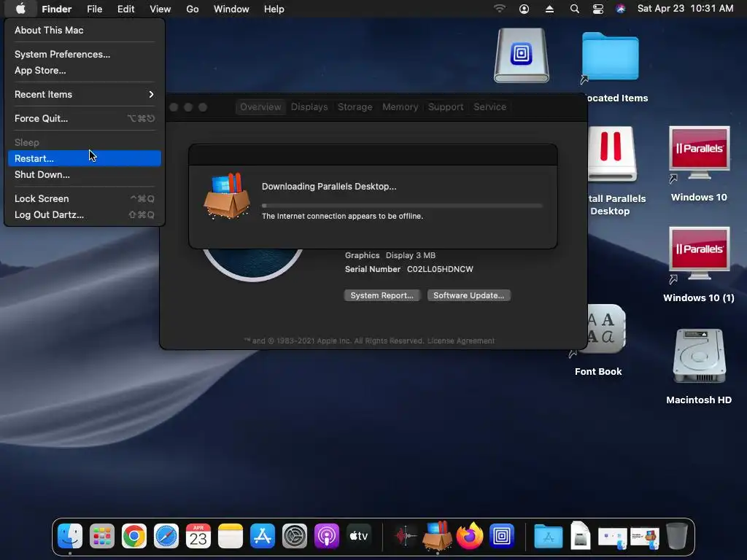Launch Podcasts from the Dock
The height and width of the screenshot is (560, 747).
coord(326,536)
